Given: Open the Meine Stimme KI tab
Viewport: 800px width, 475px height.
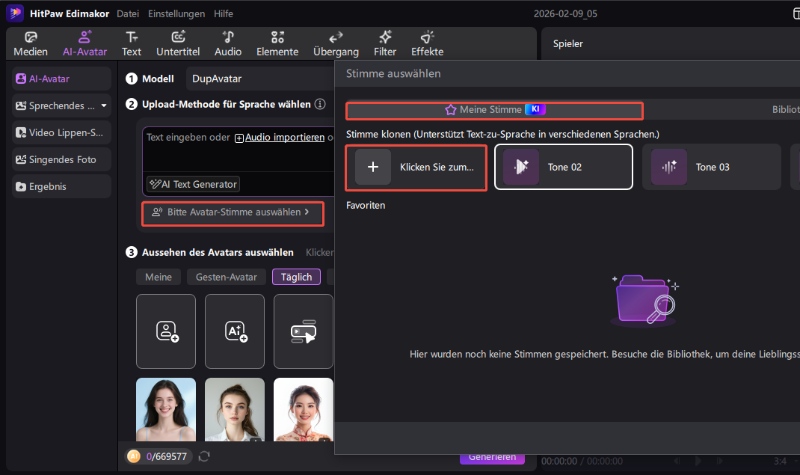Looking at the screenshot, I should pos(494,110).
